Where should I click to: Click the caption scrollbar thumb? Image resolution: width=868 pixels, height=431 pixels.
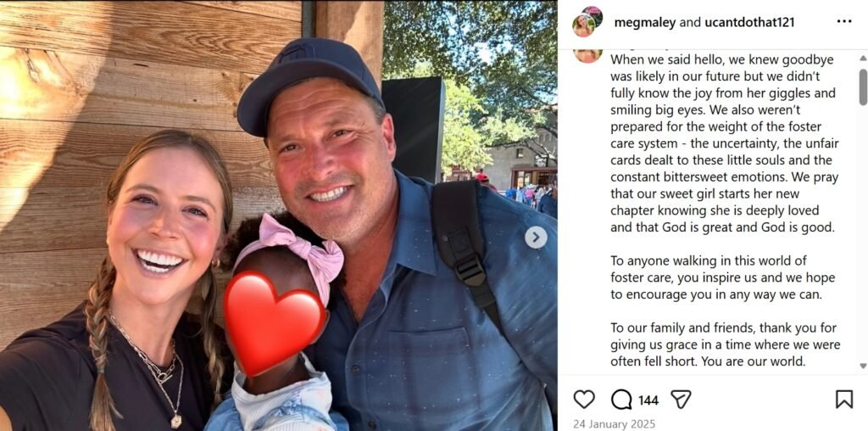click(862, 87)
